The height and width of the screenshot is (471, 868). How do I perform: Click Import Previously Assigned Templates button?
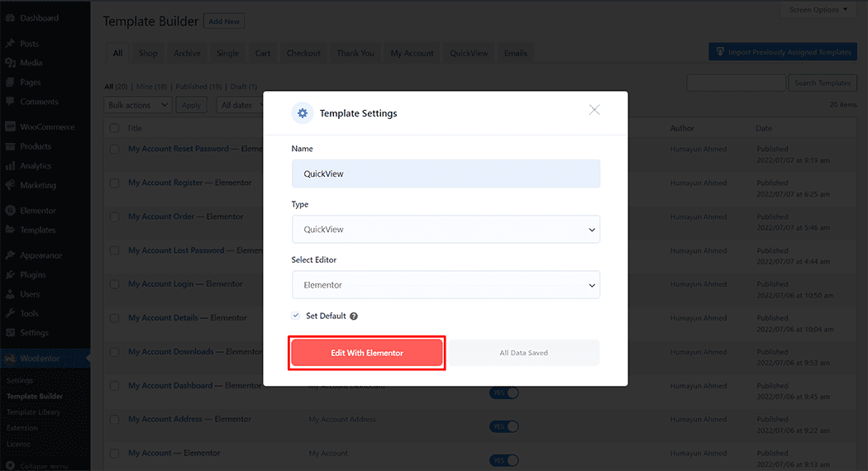[x=782, y=52]
